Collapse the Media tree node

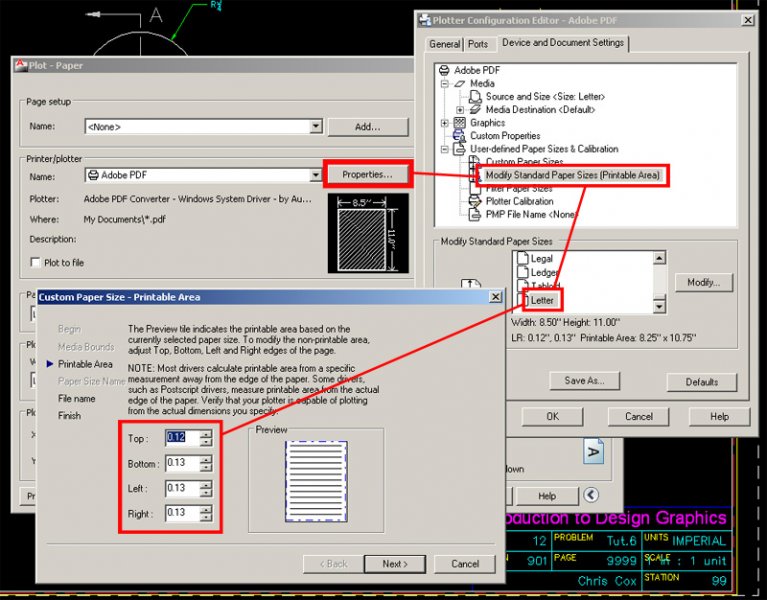[444, 84]
